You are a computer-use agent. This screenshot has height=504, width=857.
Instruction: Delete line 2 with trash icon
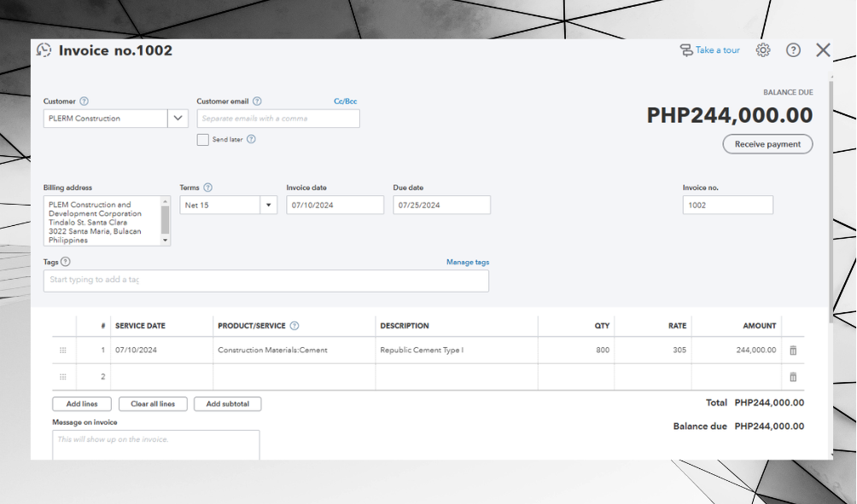[x=793, y=377]
